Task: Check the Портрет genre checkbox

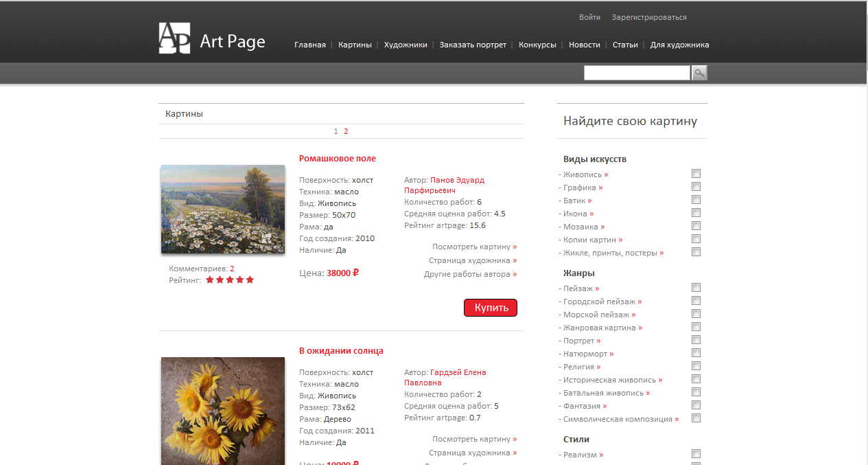Action: 696,339
